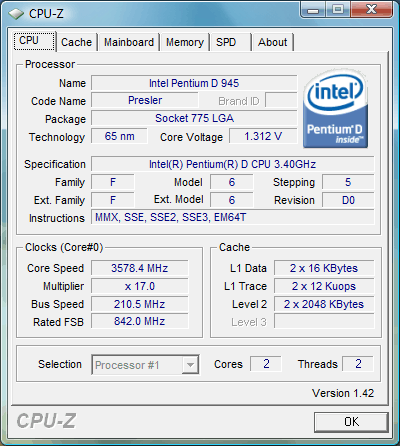The width and height of the screenshot is (400, 446).
Task: Open the Processor #1 selection dropdown
Action: coord(145,365)
